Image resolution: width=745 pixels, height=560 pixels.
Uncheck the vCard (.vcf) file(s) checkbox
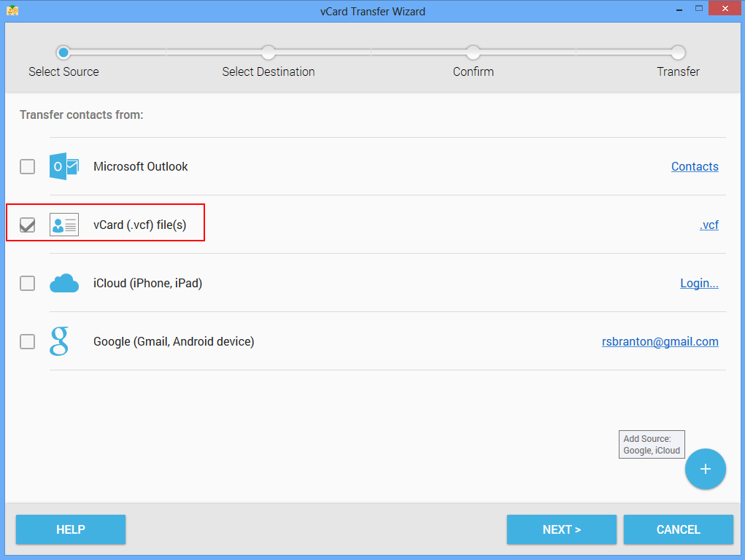tap(27, 225)
